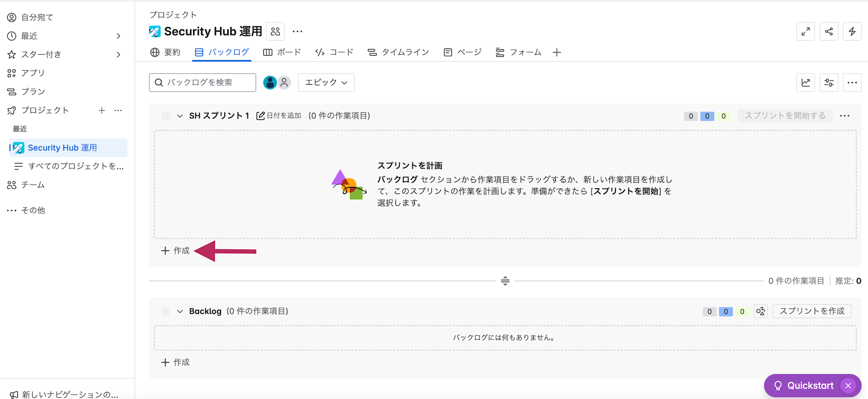Click the add date pencil icon
This screenshot has width=868, height=399.
coord(260,116)
